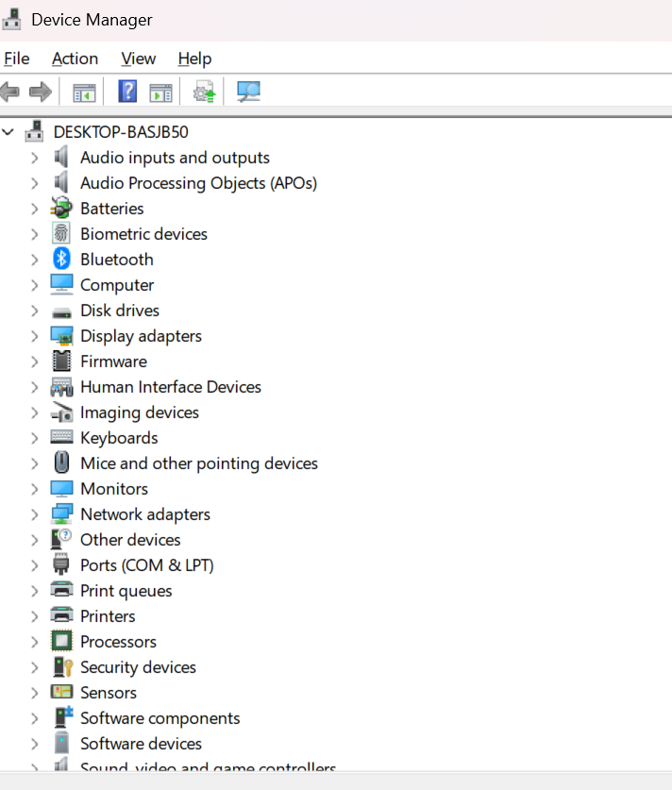The image size is (672, 790).
Task: Click the Forward arrow toolbar icon
Action: tap(41, 92)
